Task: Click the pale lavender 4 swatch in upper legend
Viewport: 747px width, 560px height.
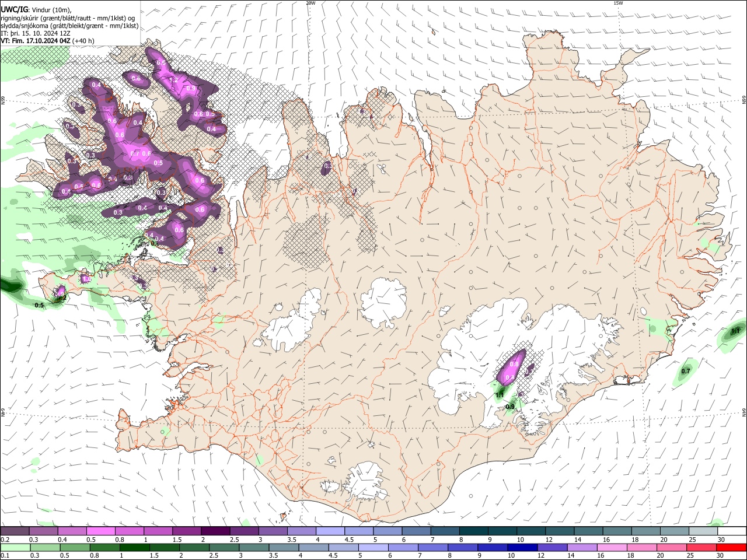Action: (x=330, y=531)
